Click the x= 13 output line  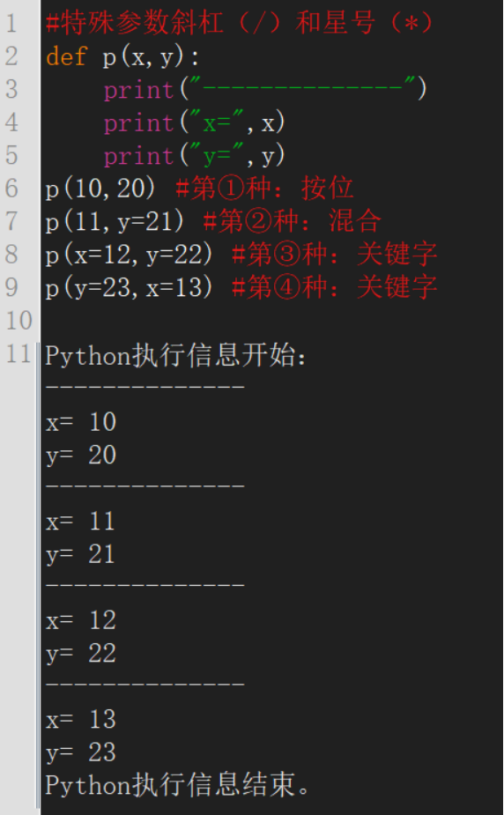pyautogui.click(x=80, y=719)
